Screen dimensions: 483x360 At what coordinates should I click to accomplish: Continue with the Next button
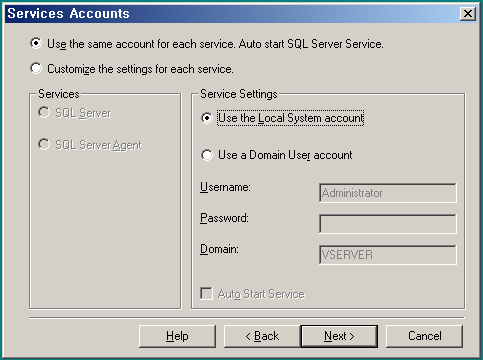339,336
